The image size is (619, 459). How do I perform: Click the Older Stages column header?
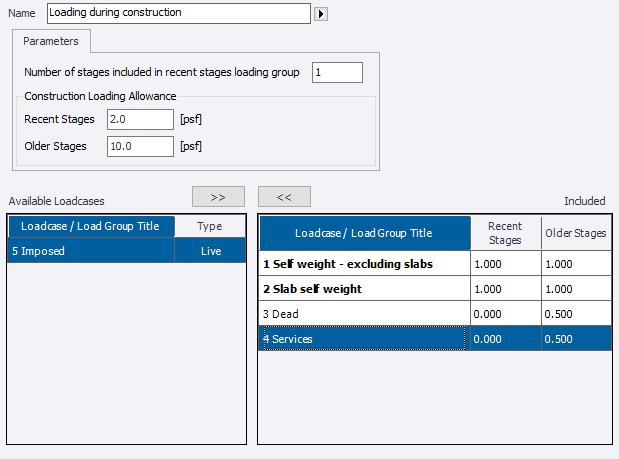(x=576, y=233)
